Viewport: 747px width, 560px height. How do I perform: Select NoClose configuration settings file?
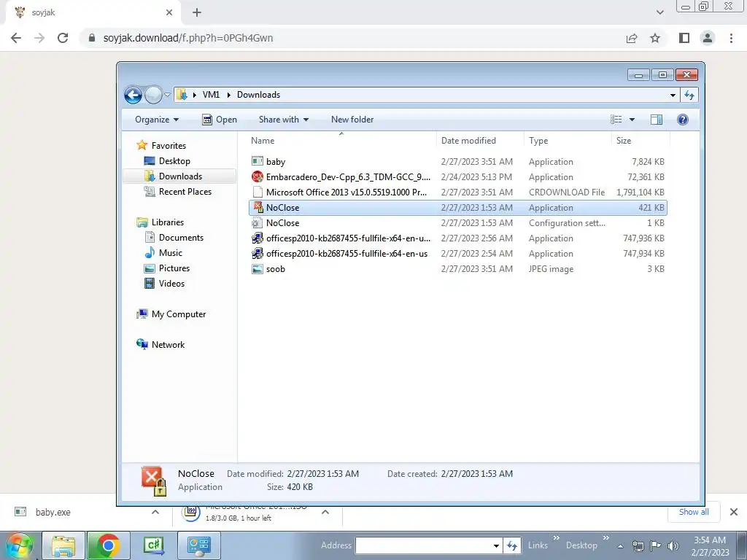[x=457, y=223]
